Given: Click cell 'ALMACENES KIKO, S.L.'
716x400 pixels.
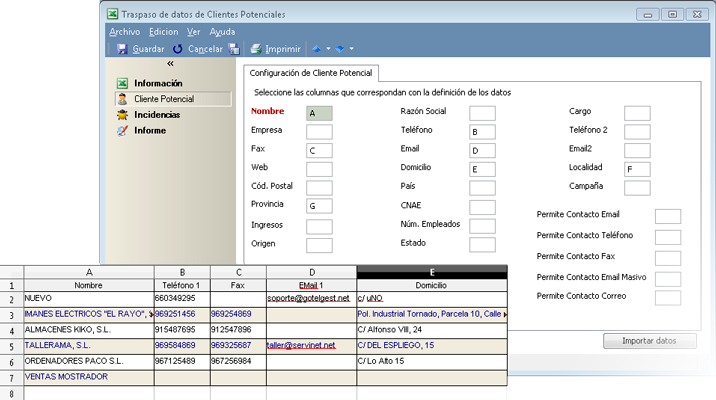Looking at the screenshot, I should coord(89,330).
